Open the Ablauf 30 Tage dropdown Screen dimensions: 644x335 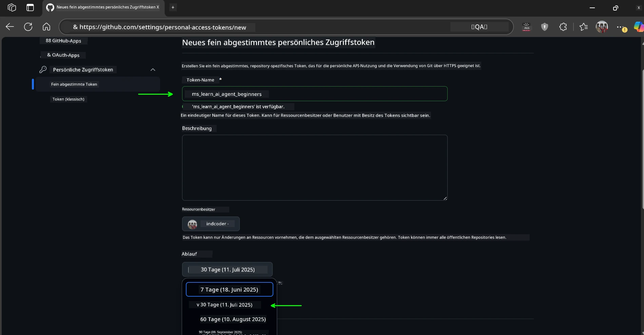pos(227,269)
